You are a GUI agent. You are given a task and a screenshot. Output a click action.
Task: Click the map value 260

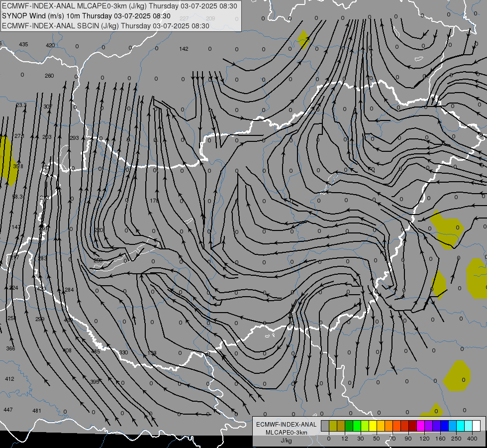(49, 76)
